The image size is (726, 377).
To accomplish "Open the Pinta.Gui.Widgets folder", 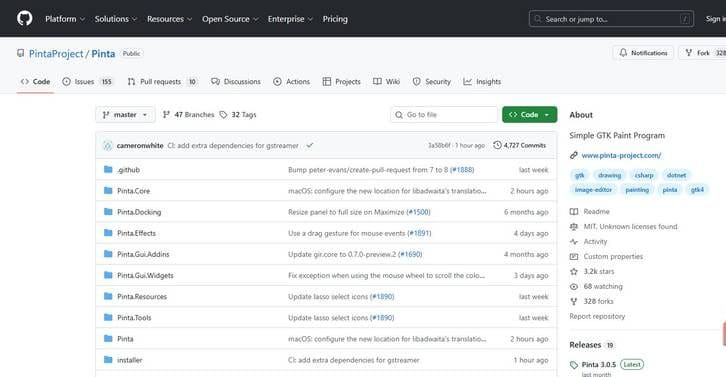I will point(145,276).
